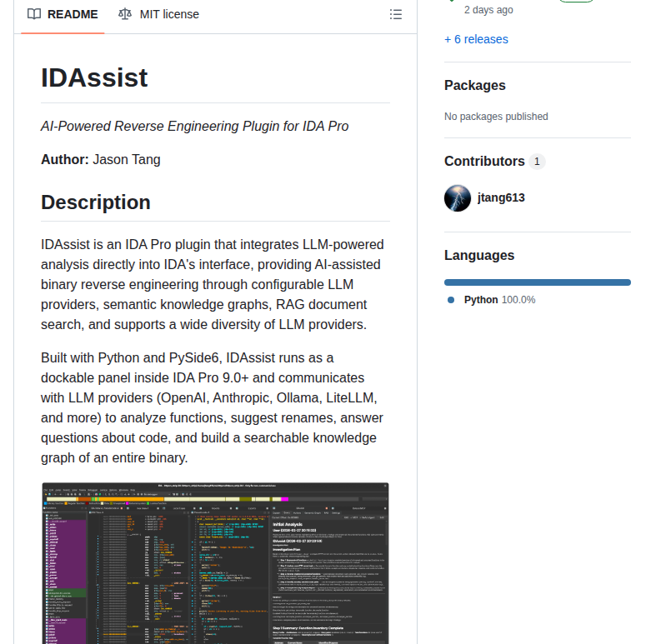Viewport: 651px width, 644px height.
Task: Click the Description heading
Action: point(96,202)
